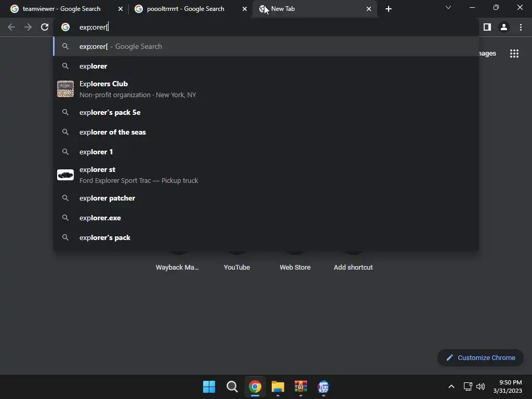Close the New Tab tab
Screen dimensions: 532x399
pyautogui.click(x=369, y=9)
